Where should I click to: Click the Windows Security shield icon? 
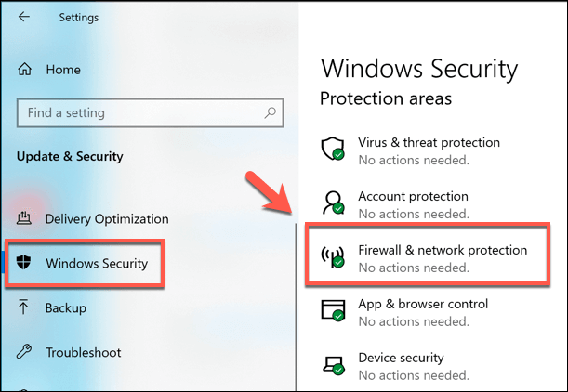25,263
